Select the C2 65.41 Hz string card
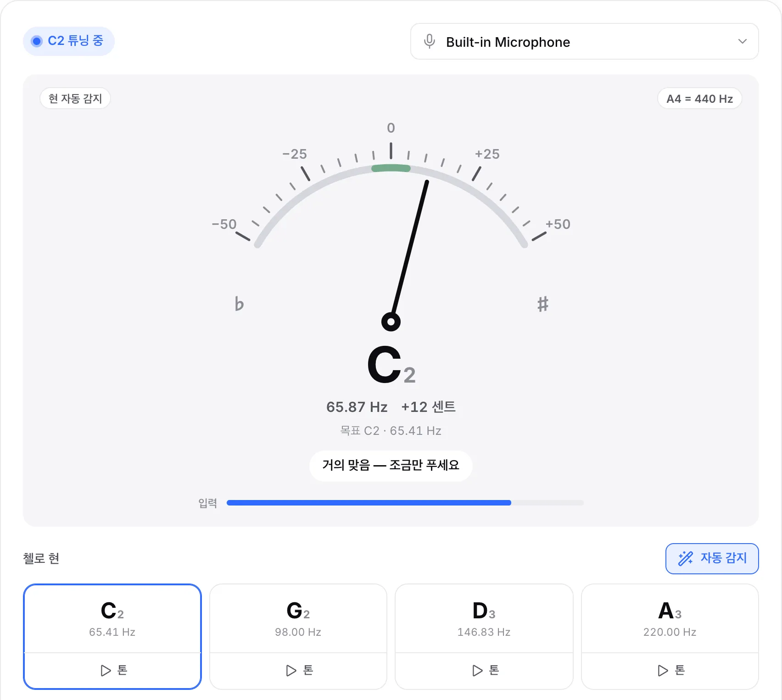Screen dimensions: 782x700 click(x=112, y=619)
